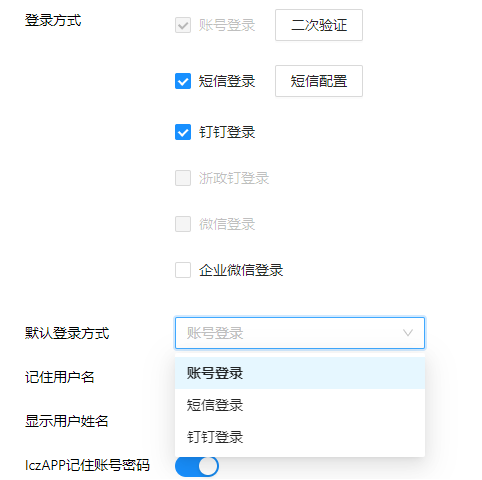Open the 短信配置 button
The image size is (482, 480).
pos(319,81)
